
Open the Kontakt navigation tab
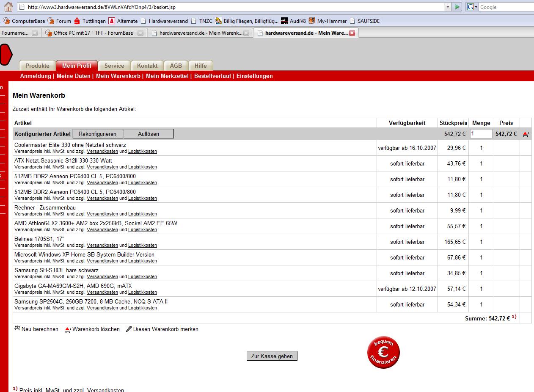point(147,66)
